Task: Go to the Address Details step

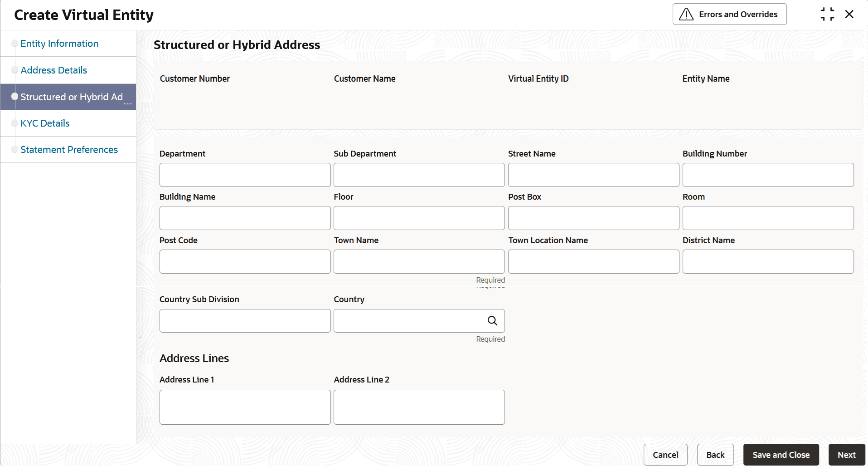Action: 53,70
